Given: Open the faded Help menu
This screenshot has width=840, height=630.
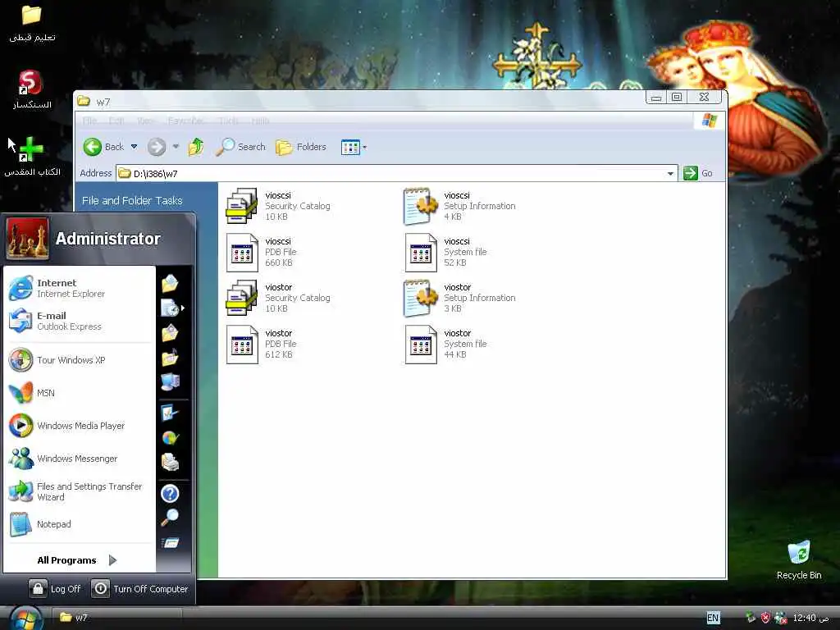Looking at the screenshot, I should (x=260, y=121).
